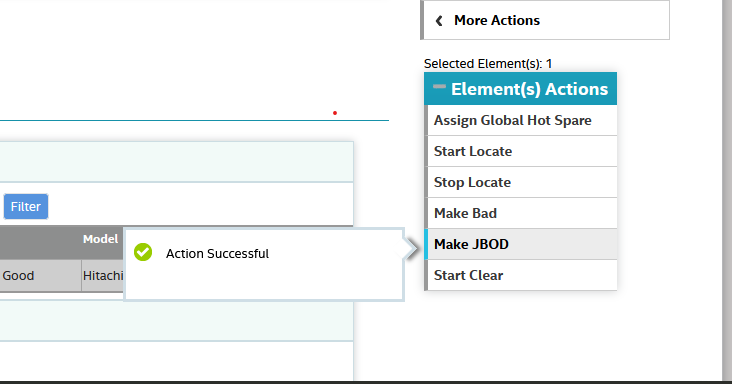Screen dimensions: 732x384
Task: Click the green success checkmark icon
Action: pos(143,252)
